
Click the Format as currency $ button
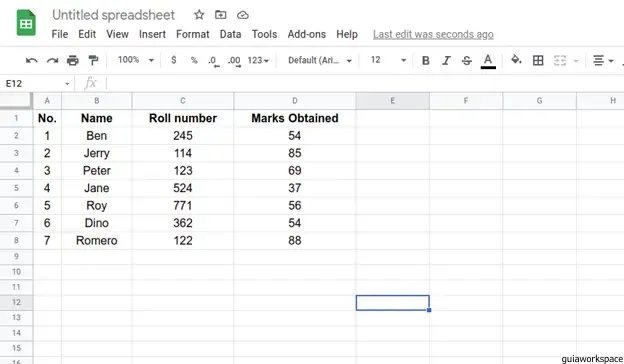tap(174, 60)
